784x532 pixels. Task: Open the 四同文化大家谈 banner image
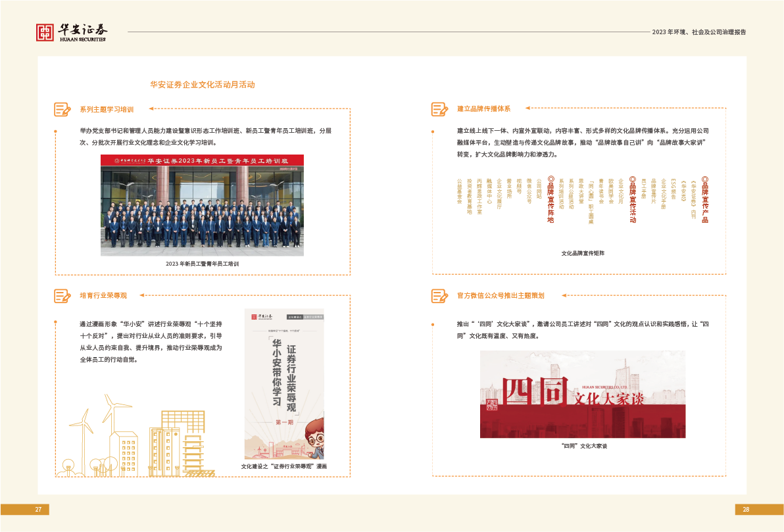click(x=582, y=395)
